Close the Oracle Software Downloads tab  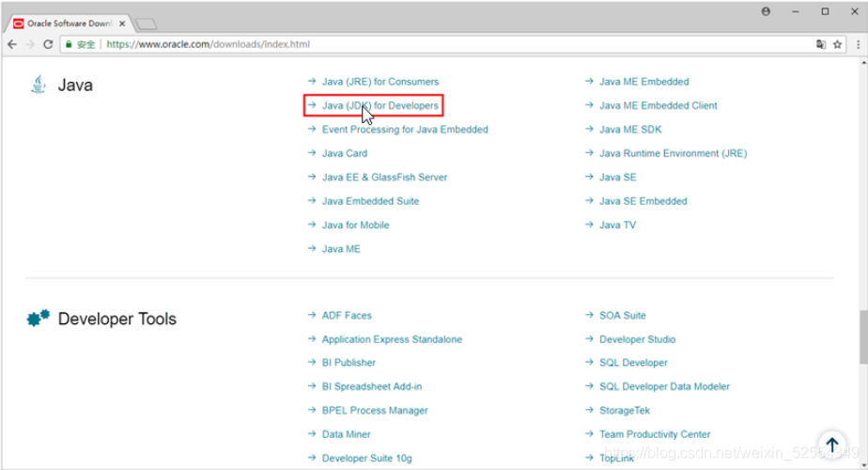[x=122, y=23]
